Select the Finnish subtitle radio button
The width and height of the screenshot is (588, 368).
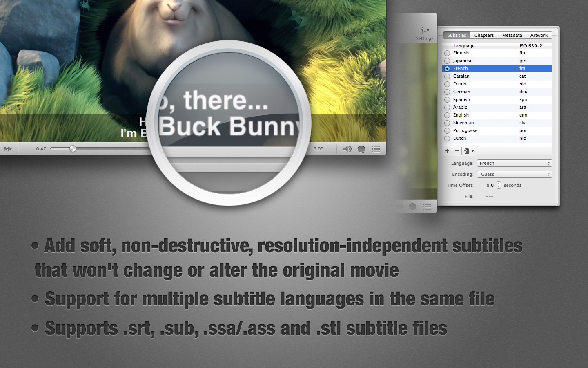[447, 53]
